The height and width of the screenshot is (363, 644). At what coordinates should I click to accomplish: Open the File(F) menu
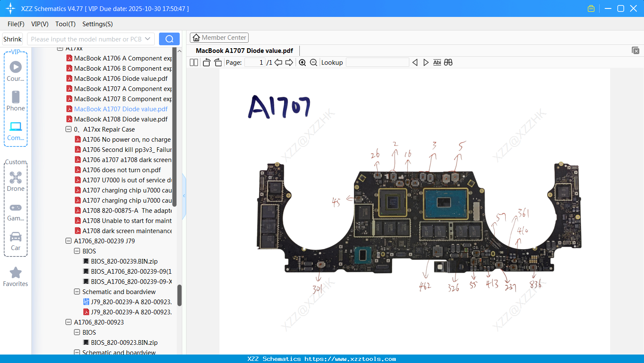point(16,24)
